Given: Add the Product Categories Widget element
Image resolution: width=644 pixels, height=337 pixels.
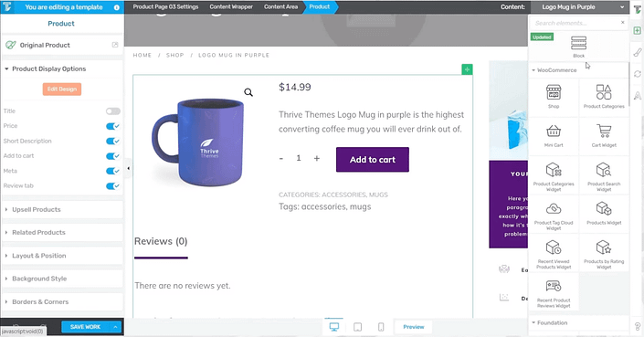Looking at the screenshot, I should pyautogui.click(x=554, y=175).
